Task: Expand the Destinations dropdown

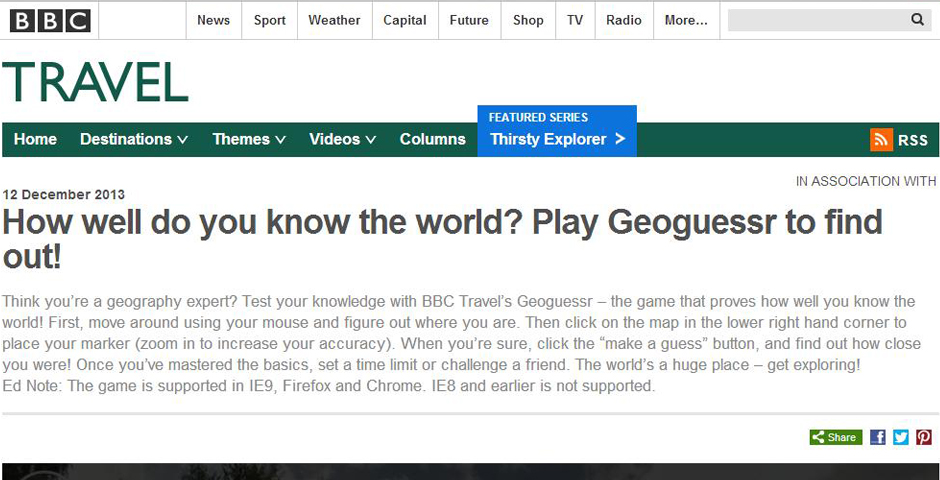Action: coord(134,139)
